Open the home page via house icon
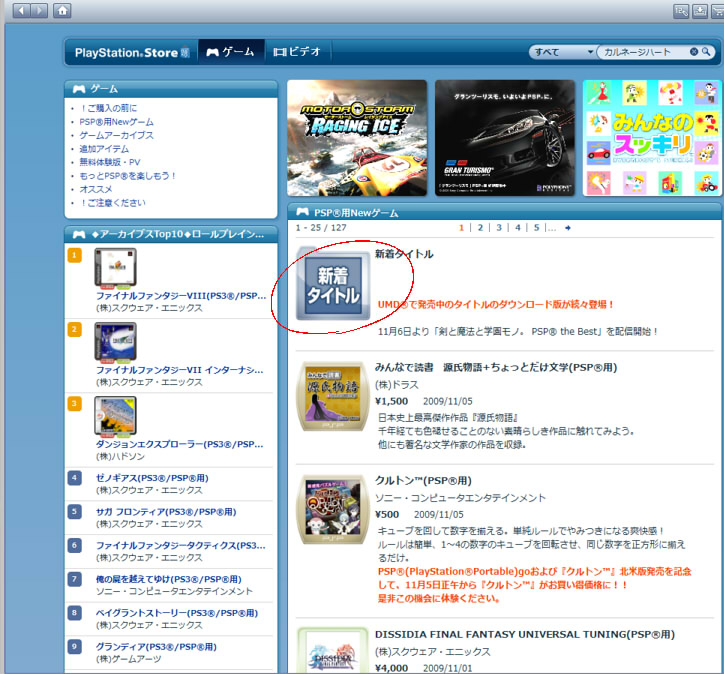 pos(62,10)
